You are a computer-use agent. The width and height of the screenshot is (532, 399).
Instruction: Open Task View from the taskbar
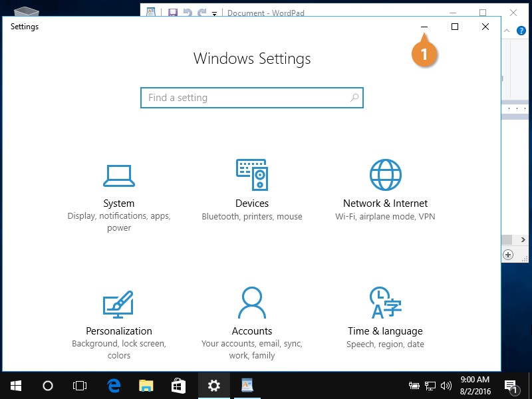pyautogui.click(x=80, y=385)
